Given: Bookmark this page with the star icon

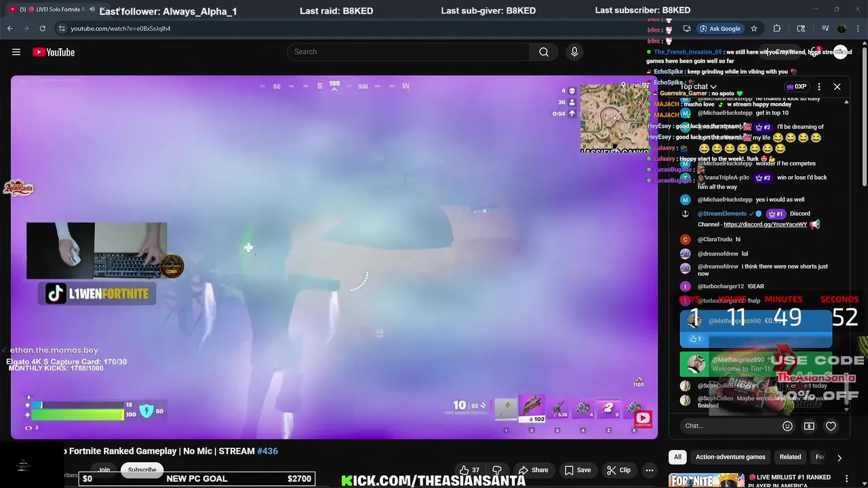Looking at the screenshot, I should [x=753, y=28].
